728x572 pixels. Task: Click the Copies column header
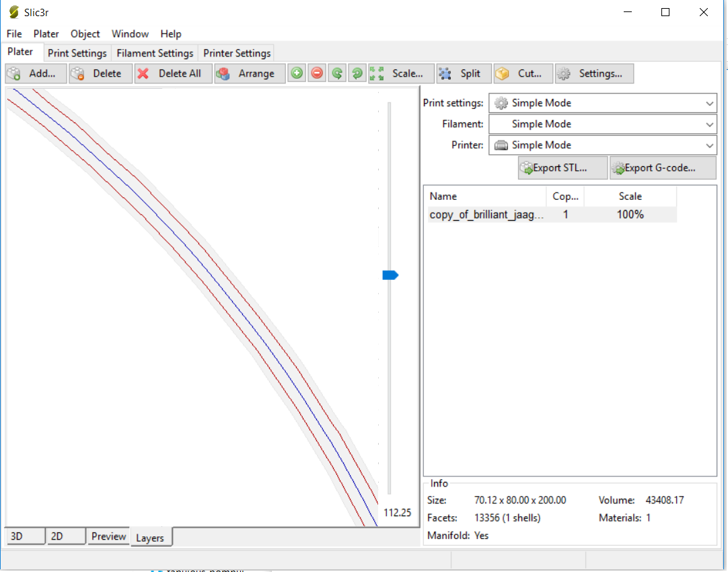[565, 196]
